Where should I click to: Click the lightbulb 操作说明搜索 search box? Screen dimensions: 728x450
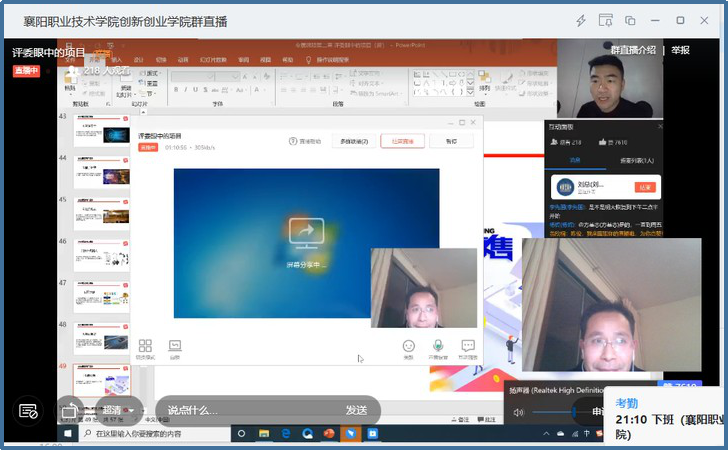click(328, 60)
